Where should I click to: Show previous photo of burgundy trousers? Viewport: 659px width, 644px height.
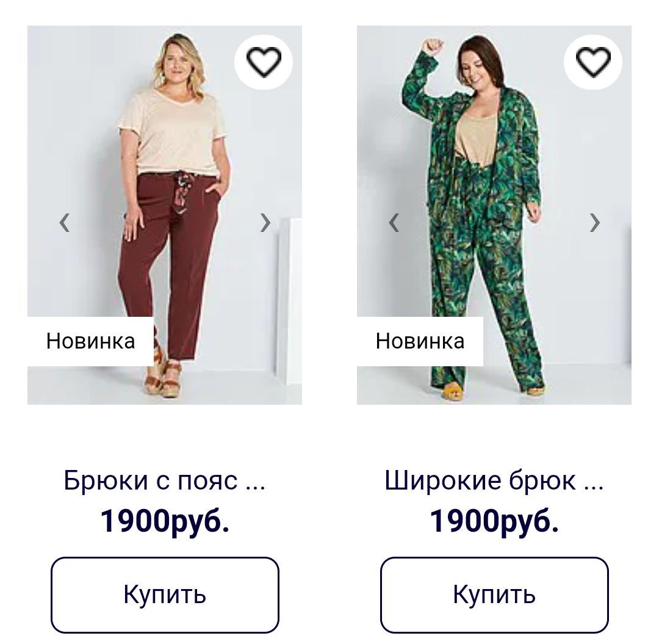coord(64,223)
